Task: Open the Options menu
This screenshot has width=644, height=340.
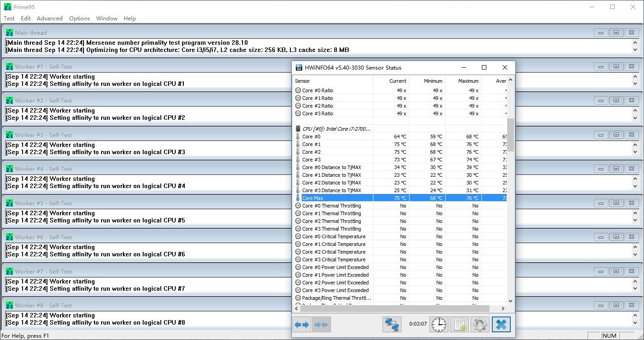Action: point(79,19)
